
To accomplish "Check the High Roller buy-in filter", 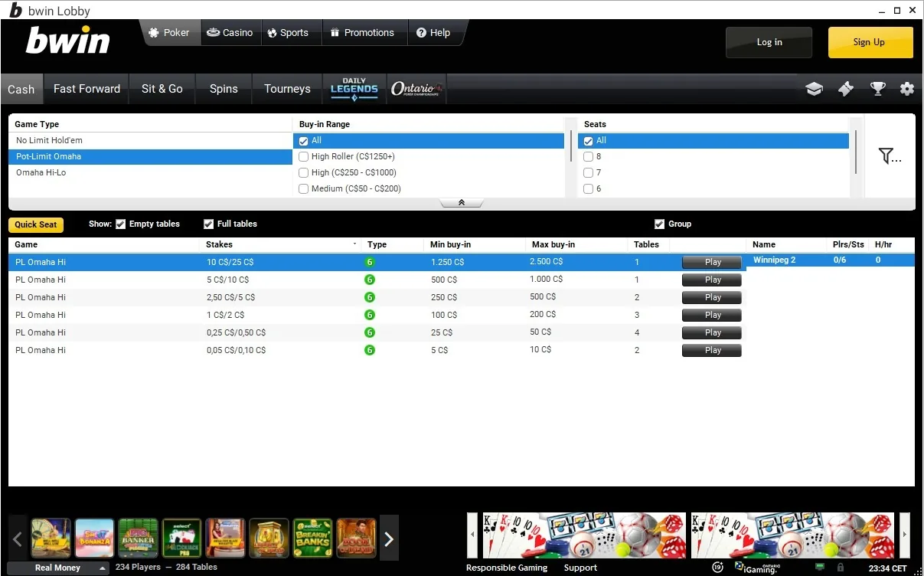I will pos(303,156).
